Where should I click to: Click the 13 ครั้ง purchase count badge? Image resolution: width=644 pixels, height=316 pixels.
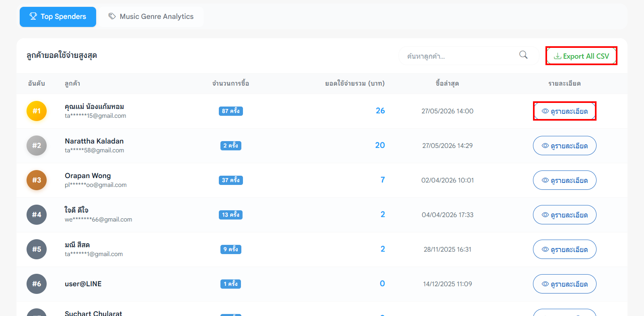pos(231,215)
